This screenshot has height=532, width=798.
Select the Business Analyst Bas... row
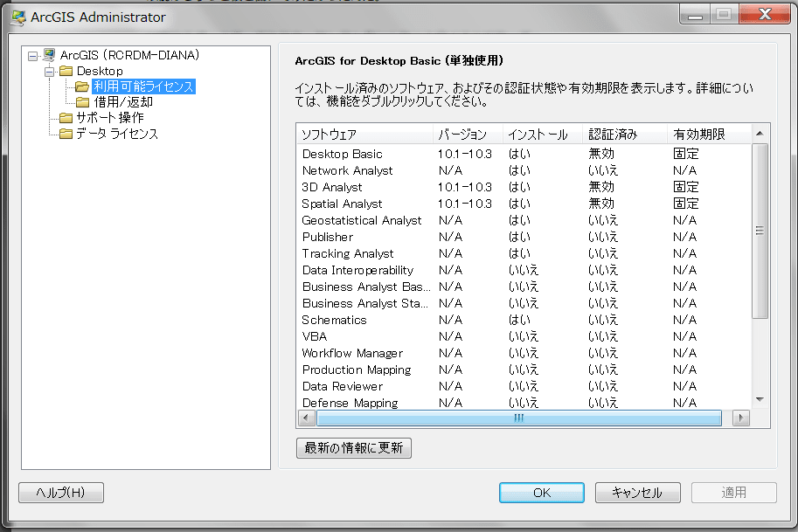[524, 287]
